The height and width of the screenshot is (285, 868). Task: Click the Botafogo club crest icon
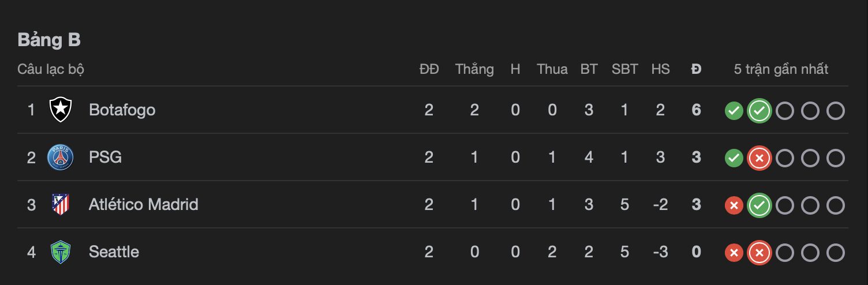[x=61, y=110]
